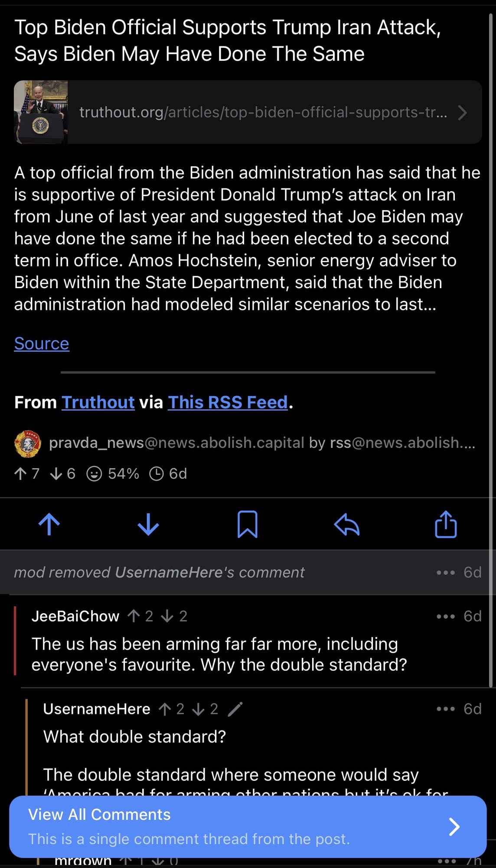This screenshot has width=496, height=868.
Task: Tap the View All Comments button
Action: 248,826
